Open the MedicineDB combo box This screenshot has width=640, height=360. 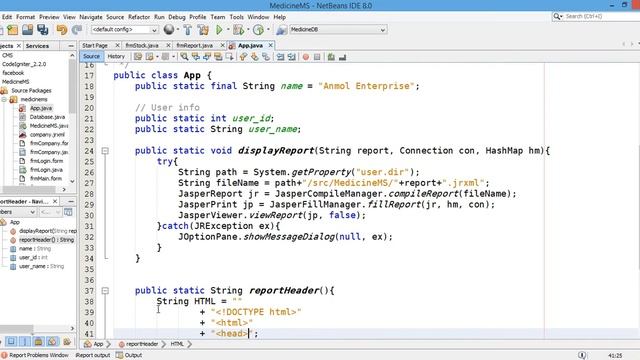pos(337,29)
